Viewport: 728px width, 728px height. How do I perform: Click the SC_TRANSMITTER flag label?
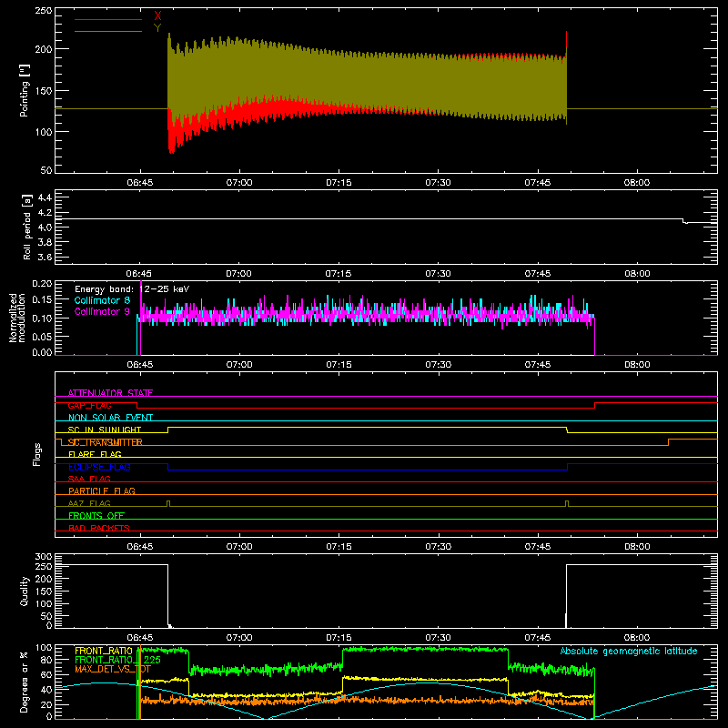(105, 442)
